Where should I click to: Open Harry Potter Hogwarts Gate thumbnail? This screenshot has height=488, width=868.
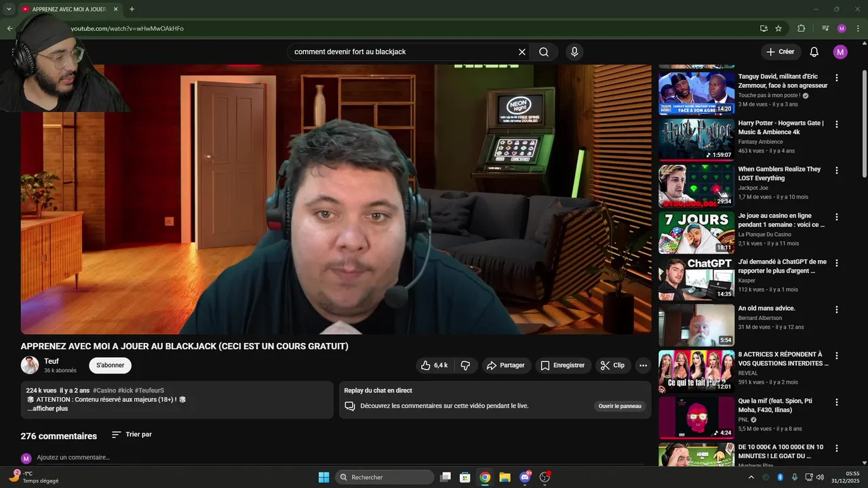point(696,140)
